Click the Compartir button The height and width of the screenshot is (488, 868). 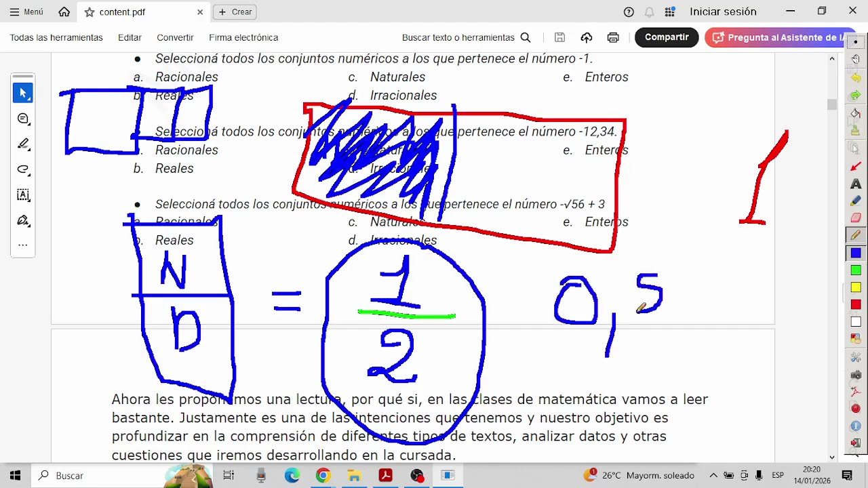[667, 37]
